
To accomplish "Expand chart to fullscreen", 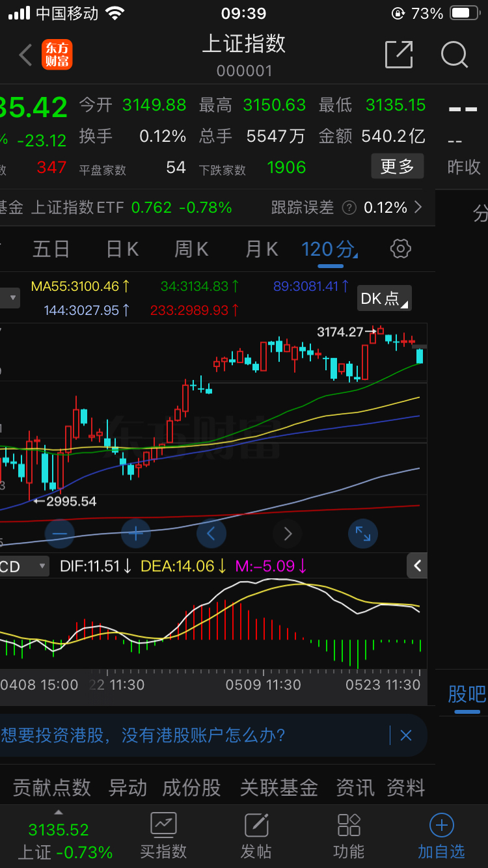I will pos(363,534).
